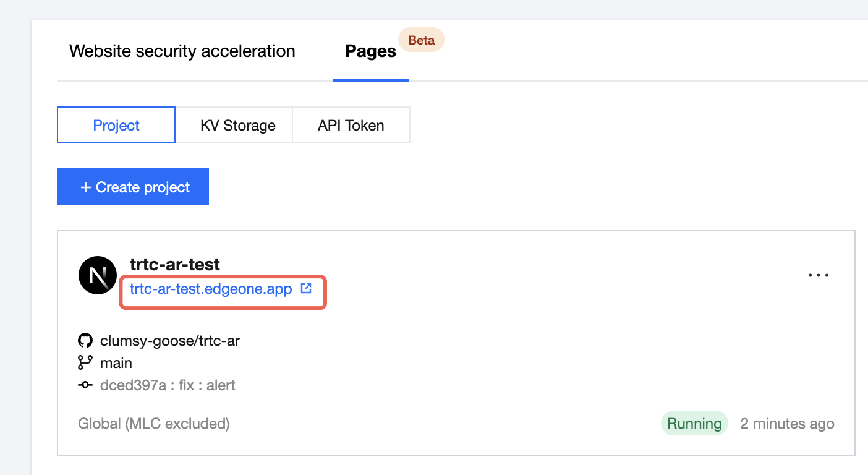
Task: Click the Global (MLC excluded) region label
Action: click(x=154, y=424)
